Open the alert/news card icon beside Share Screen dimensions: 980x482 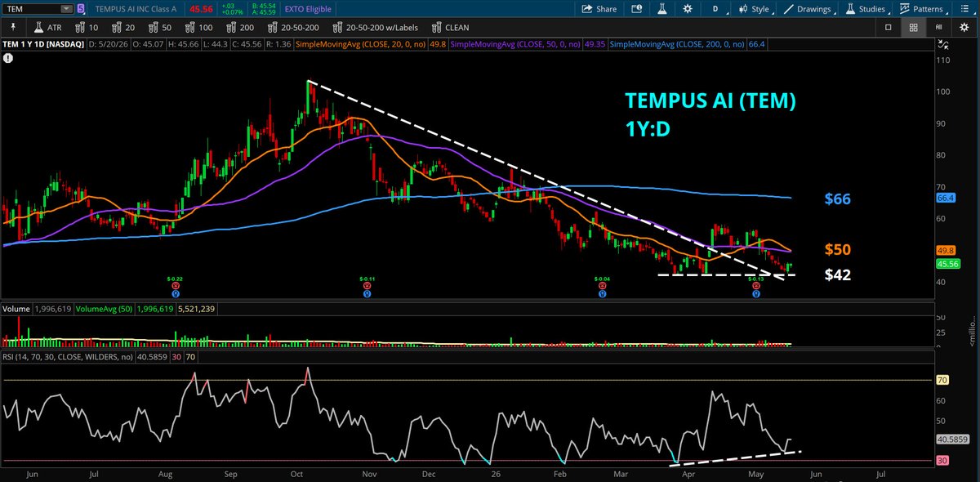(x=637, y=9)
